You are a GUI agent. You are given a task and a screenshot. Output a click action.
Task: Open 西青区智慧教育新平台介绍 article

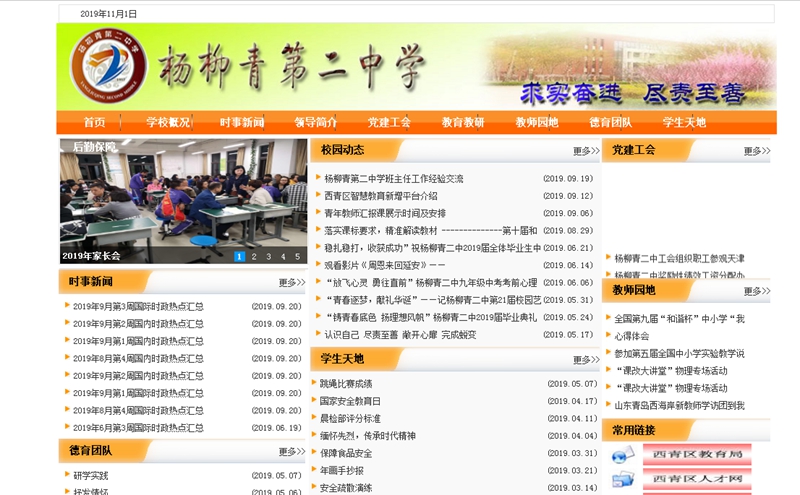coord(381,196)
